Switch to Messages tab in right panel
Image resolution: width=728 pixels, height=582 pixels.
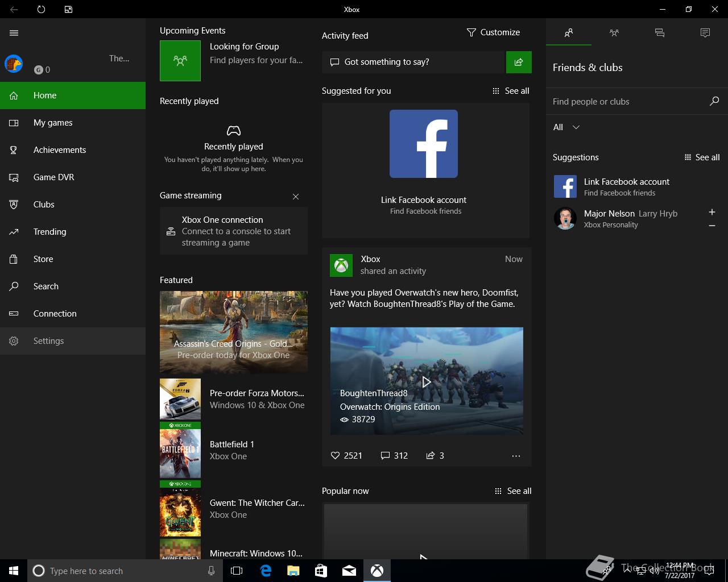[660, 33]
